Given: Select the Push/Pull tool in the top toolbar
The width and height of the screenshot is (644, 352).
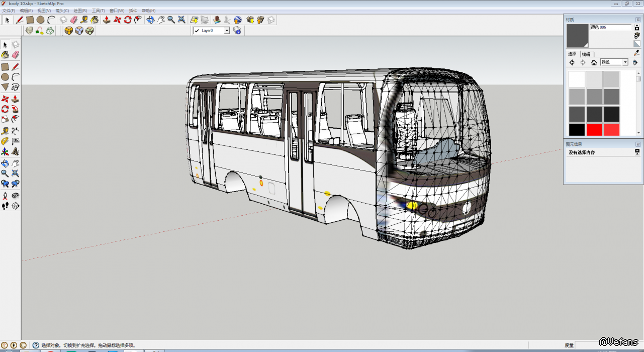Looking at the screenshot, I should click(x=107, y=20).
